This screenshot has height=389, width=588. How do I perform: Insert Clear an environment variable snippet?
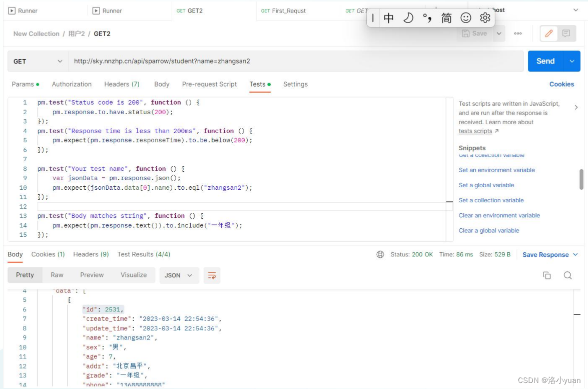coord(499,215)
